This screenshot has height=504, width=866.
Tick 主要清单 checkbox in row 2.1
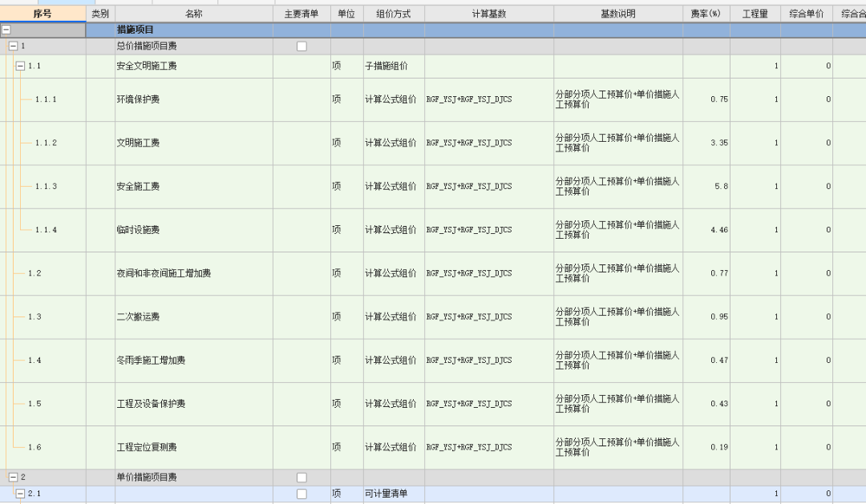[x=301, y=494]
